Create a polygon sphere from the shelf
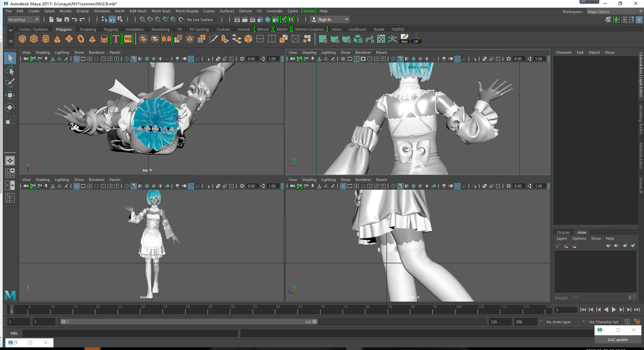This screenshot has height=350, width=644. (x=22, y=39)
